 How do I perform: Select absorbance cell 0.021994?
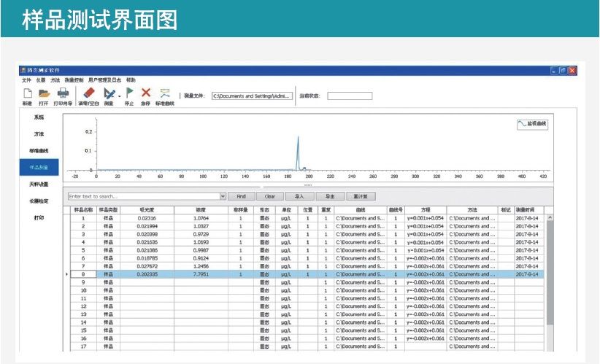pos(147,226)
